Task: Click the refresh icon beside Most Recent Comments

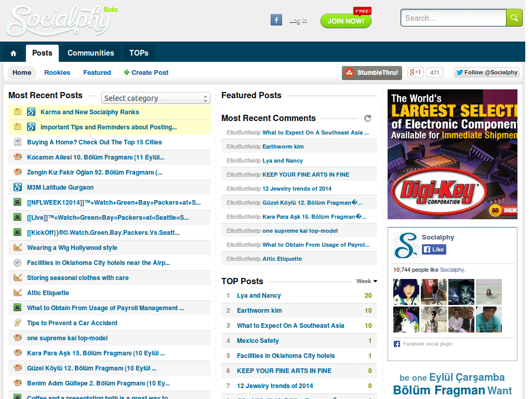Action: [367, 118]
